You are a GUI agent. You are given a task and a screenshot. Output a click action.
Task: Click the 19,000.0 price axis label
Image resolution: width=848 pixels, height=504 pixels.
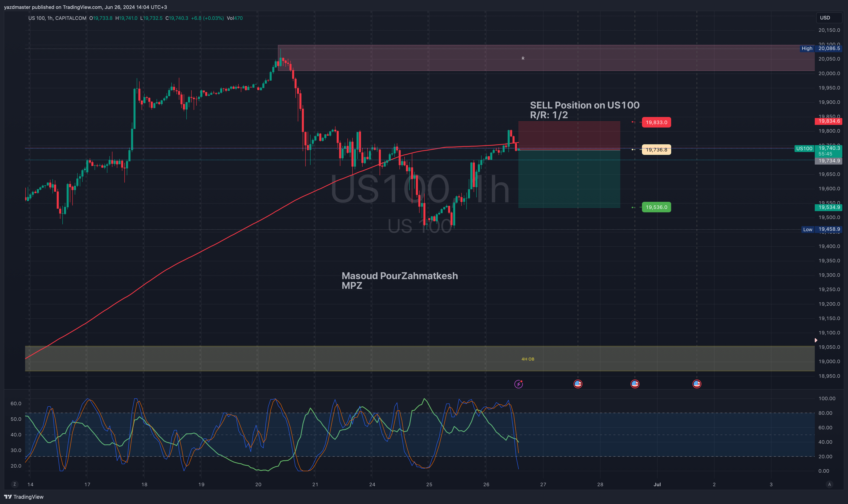(829, 361)
